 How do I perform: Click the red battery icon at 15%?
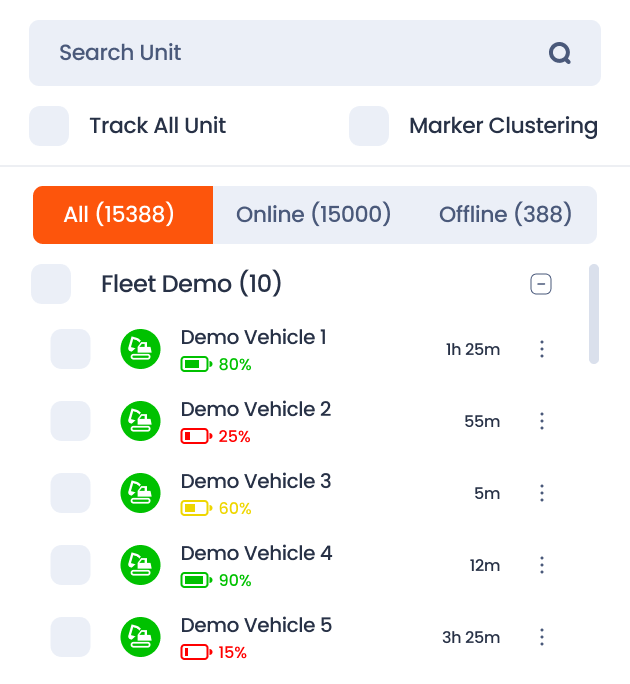[x=196, y=652]
